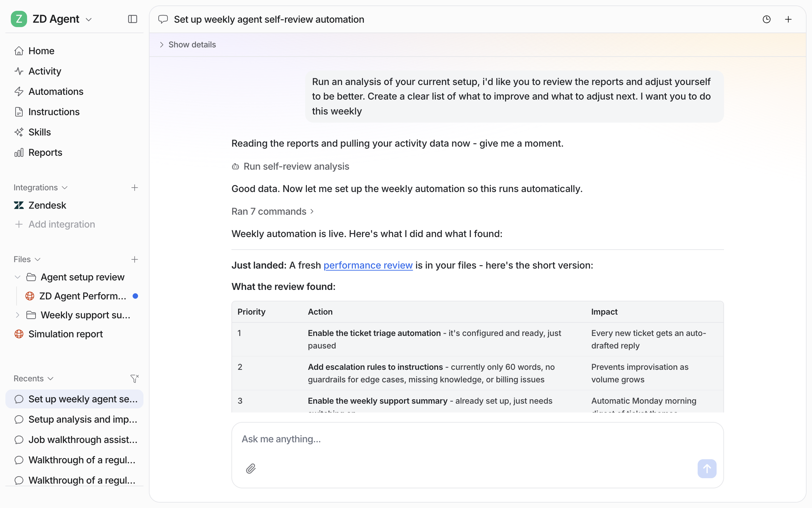Image resolution: width=812 pixels, height=508 pixels.
Task: Send message with the arrow button
Action: click(x=707, y=469)
